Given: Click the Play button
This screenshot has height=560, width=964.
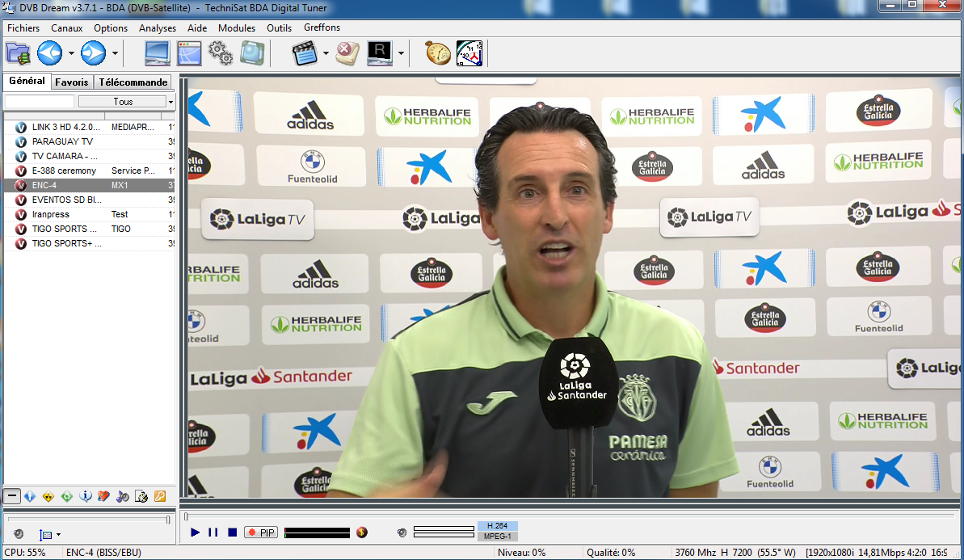Looking at the screenshot, I should point(195,533).
